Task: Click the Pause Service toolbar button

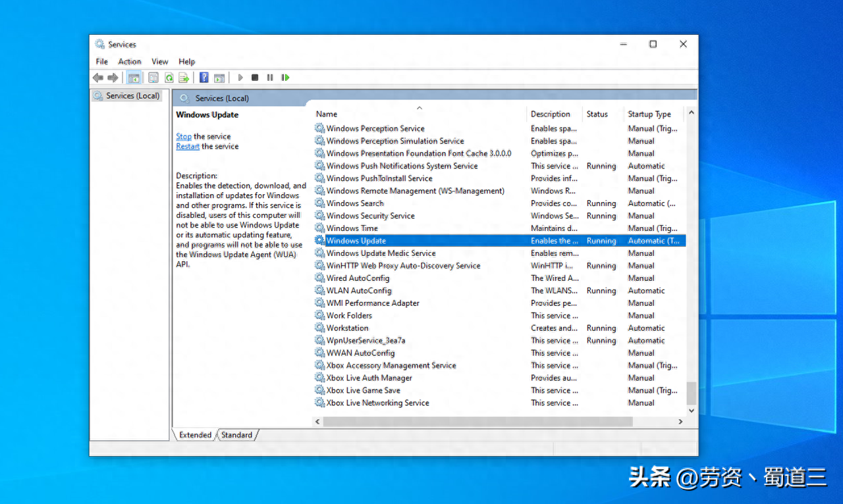Action: coord(270,77)
